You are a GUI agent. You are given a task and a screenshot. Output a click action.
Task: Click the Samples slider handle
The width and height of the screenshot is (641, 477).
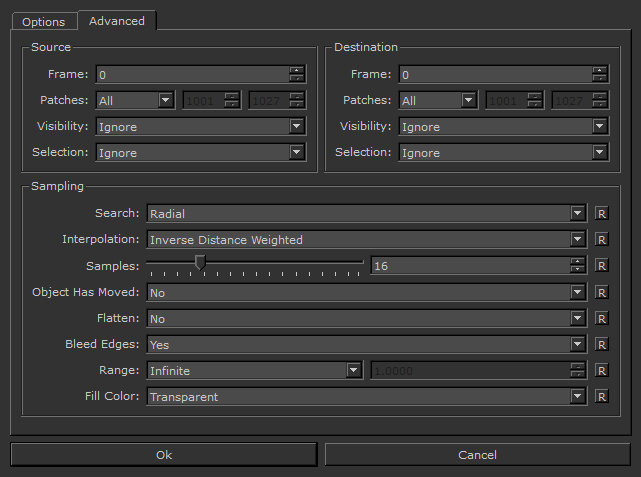(200, 263)
